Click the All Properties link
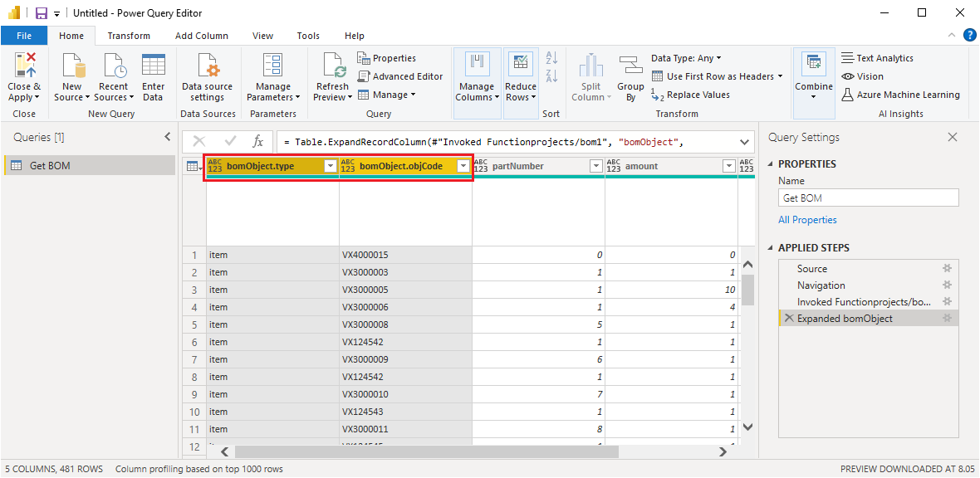Viewport: 980px width, 478px height. (807, 220)
